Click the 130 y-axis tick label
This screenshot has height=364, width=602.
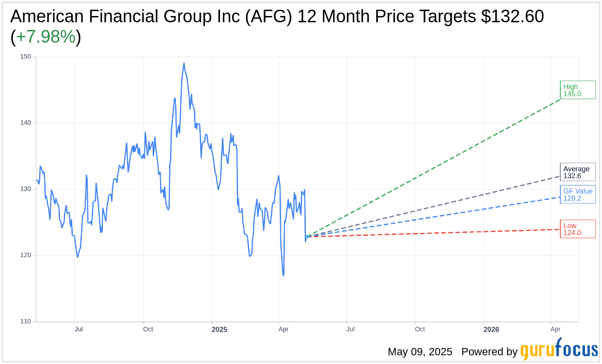click(26, 189)
